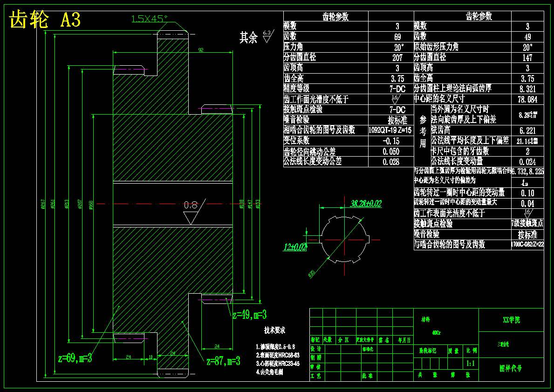554x392 pixels.
Task: Select the 'z=87,m=3' gear label
Action: [224, 361]
